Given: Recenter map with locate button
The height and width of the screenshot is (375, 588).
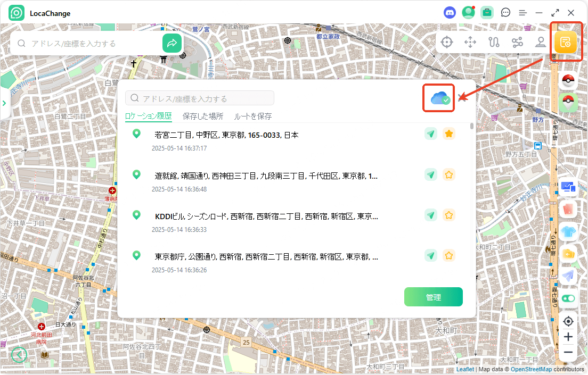Looking at the screenshot, I should click(568, 321).
